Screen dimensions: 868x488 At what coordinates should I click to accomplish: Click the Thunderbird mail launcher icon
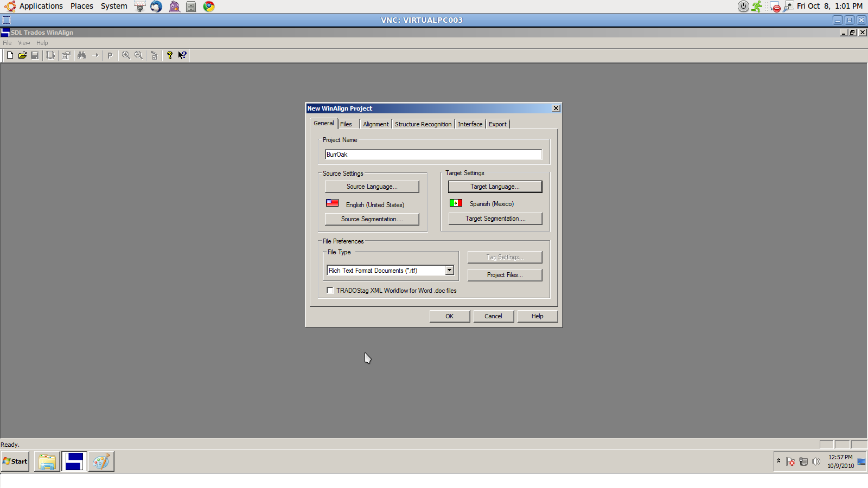click(x=156, y=7)
